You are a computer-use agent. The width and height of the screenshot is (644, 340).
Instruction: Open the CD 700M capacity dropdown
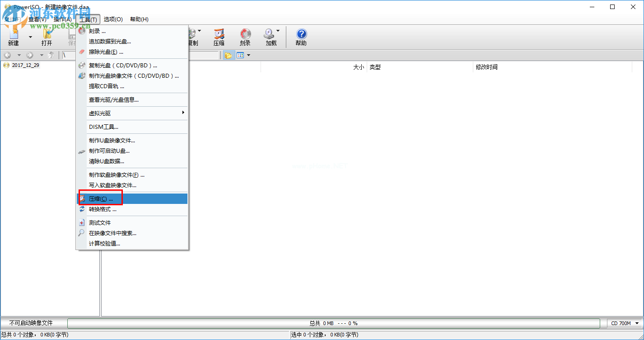click(625, 323)
